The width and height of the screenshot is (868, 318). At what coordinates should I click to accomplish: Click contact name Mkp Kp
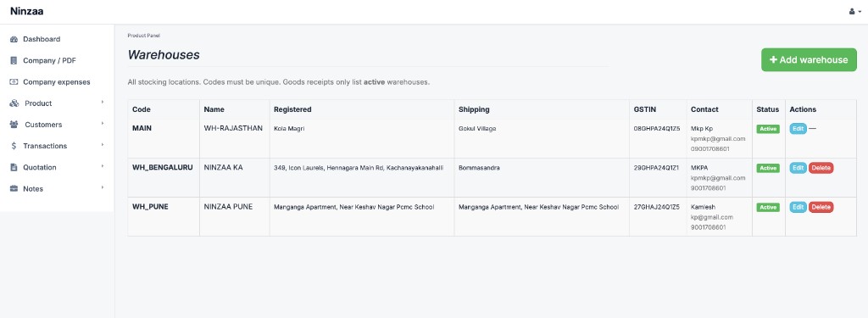702,129
